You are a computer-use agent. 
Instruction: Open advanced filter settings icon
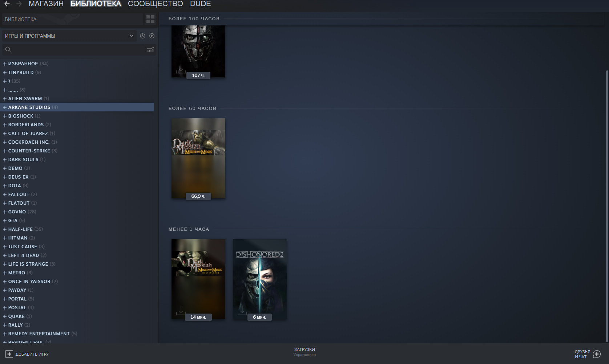[150, 50]
